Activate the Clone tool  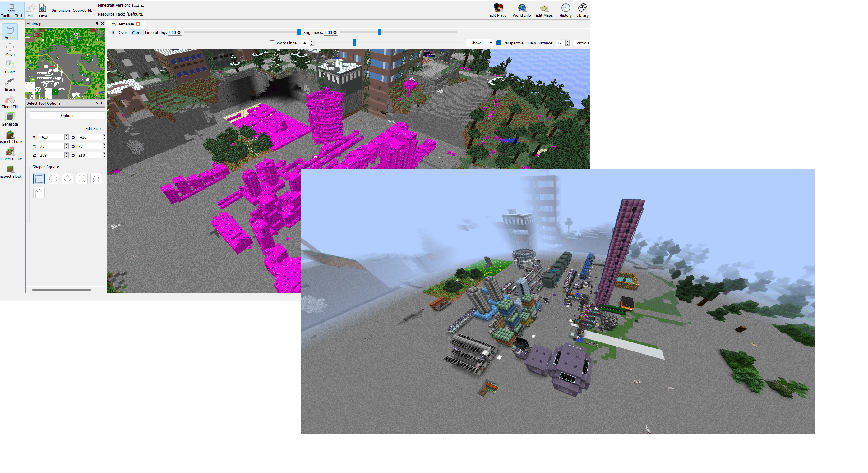coord(10,67)
